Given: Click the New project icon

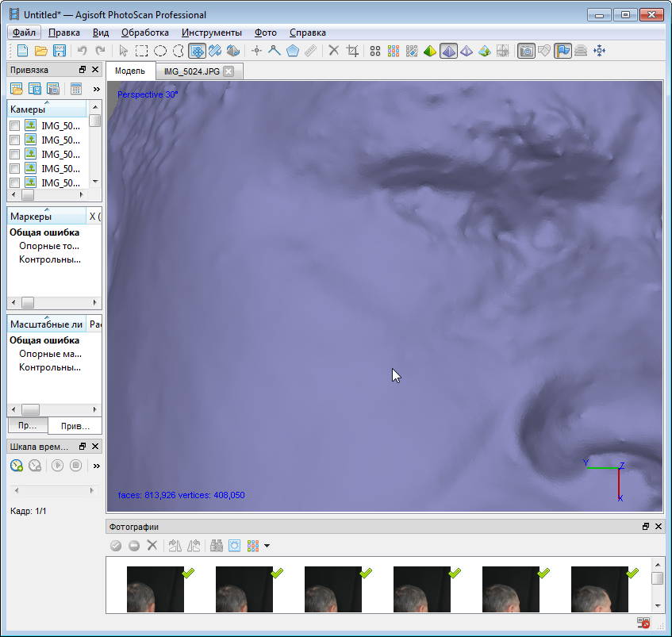Looking at the screenshot, I should (22, 51).
